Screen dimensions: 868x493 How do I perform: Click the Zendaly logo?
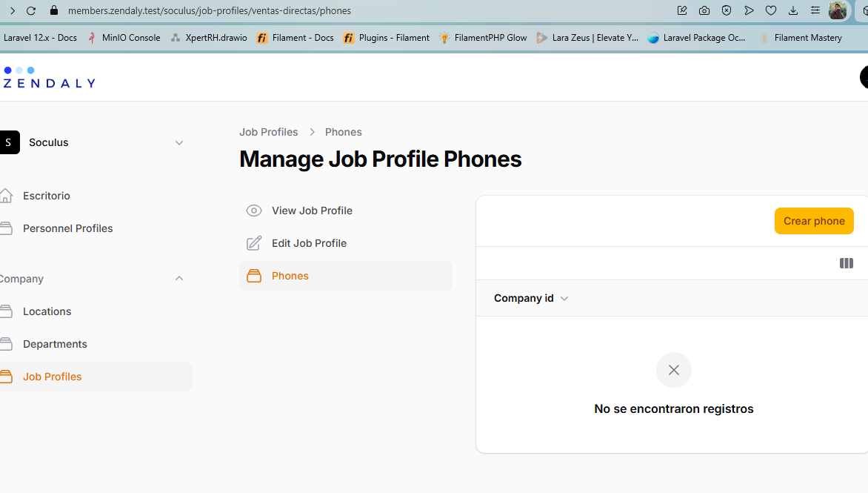click(x=49, y=78)
